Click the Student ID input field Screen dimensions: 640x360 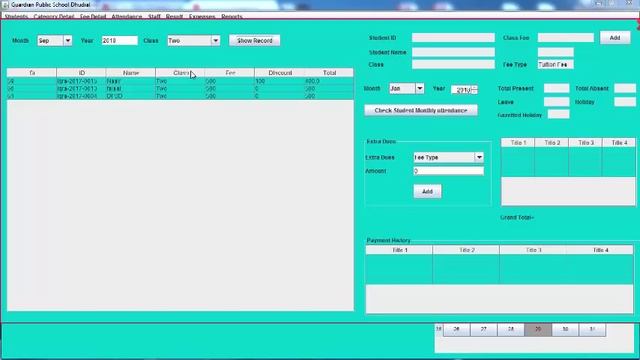pos(453,38)
